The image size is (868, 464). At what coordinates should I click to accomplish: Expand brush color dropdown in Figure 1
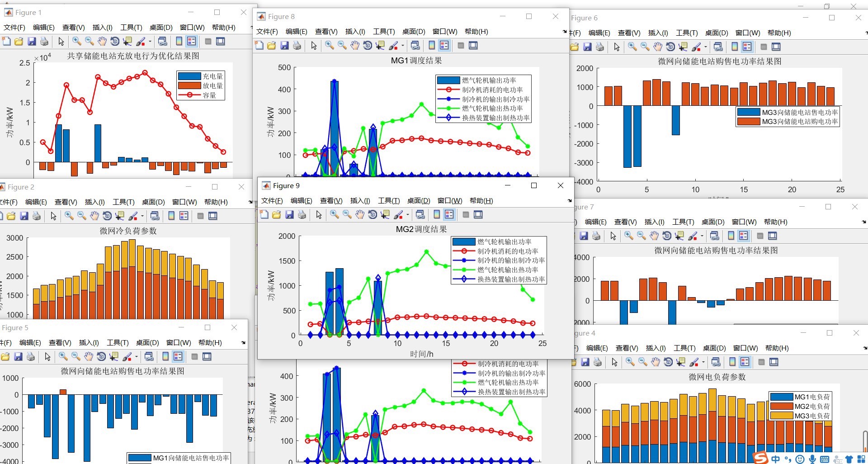[150, 42]
